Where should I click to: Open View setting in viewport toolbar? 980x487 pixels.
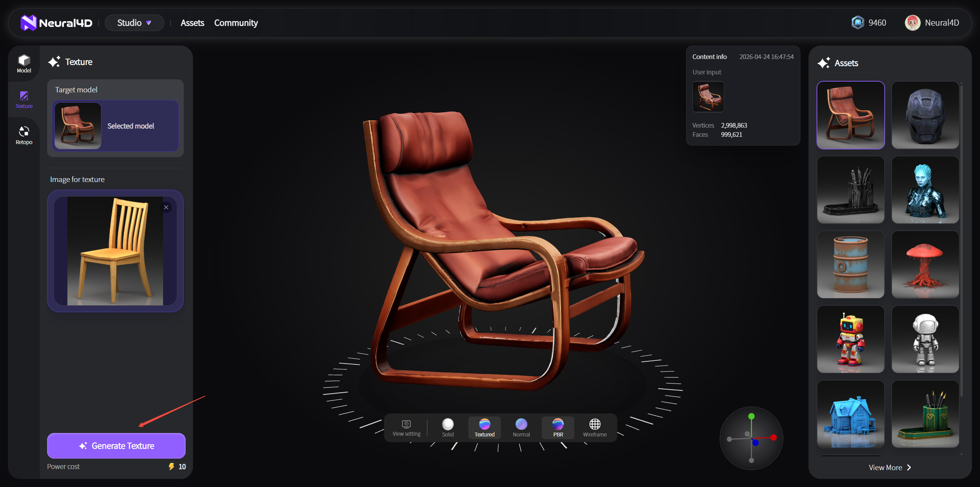pos(406,428)
